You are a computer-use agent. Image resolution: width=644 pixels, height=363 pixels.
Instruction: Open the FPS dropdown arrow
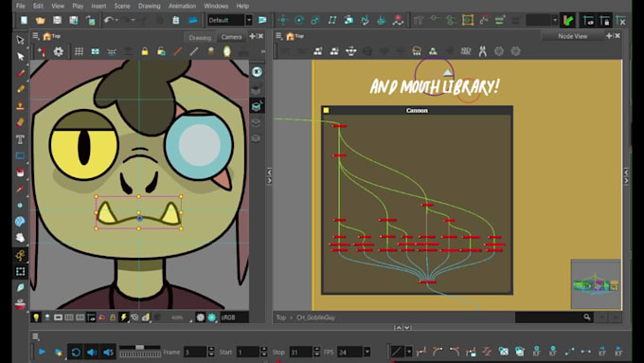[x=367, y=352]
